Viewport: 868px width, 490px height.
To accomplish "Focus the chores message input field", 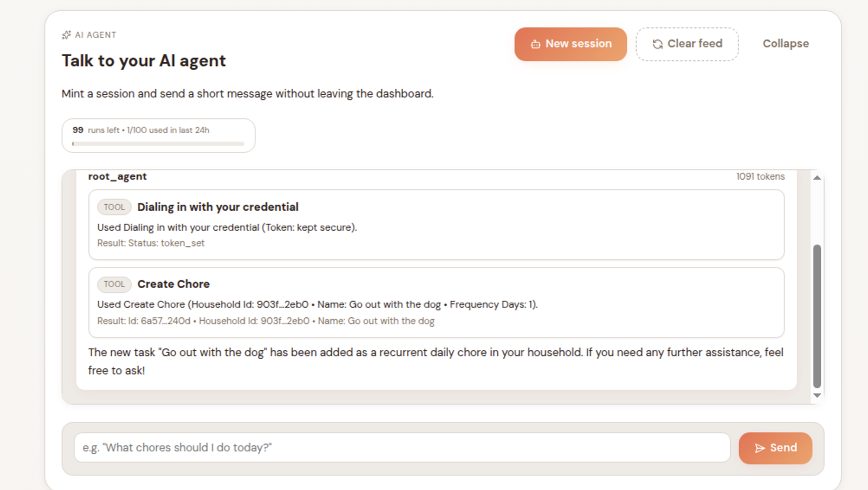I will (x=402, y=448).
